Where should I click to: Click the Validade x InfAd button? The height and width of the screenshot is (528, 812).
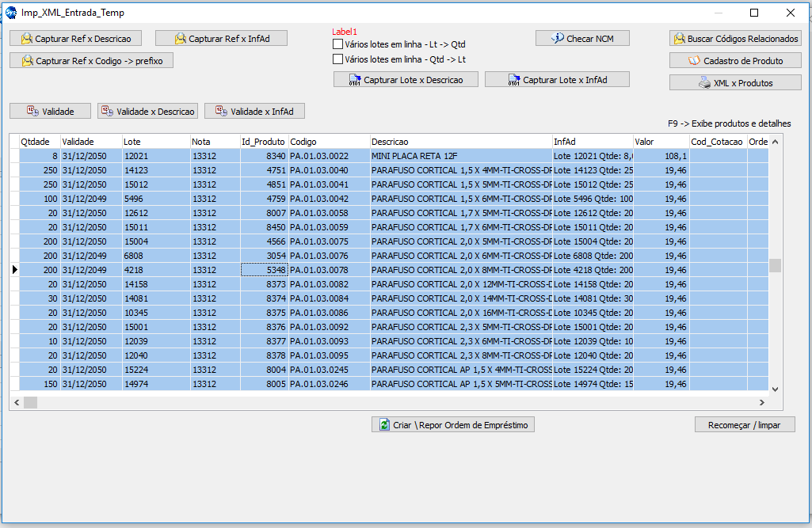coord(254,112)
